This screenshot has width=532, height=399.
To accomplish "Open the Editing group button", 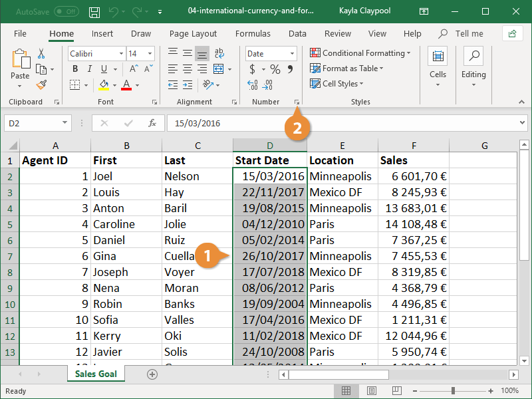I will tap(473, 67).
